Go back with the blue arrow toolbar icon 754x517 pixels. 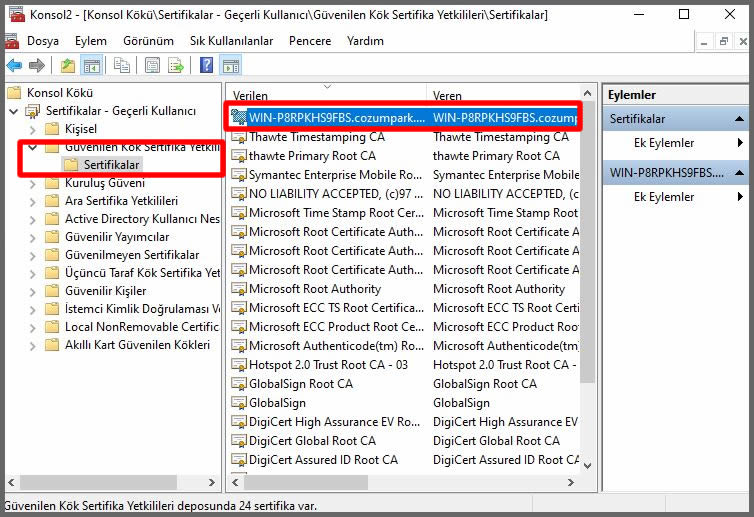click(14, 65)
